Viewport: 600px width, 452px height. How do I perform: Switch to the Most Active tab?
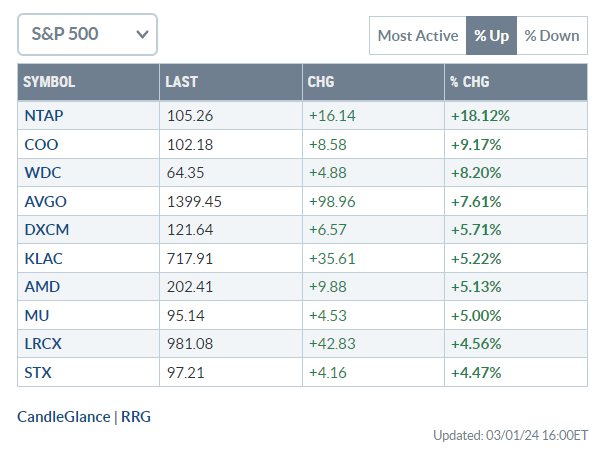click(417, 36)
